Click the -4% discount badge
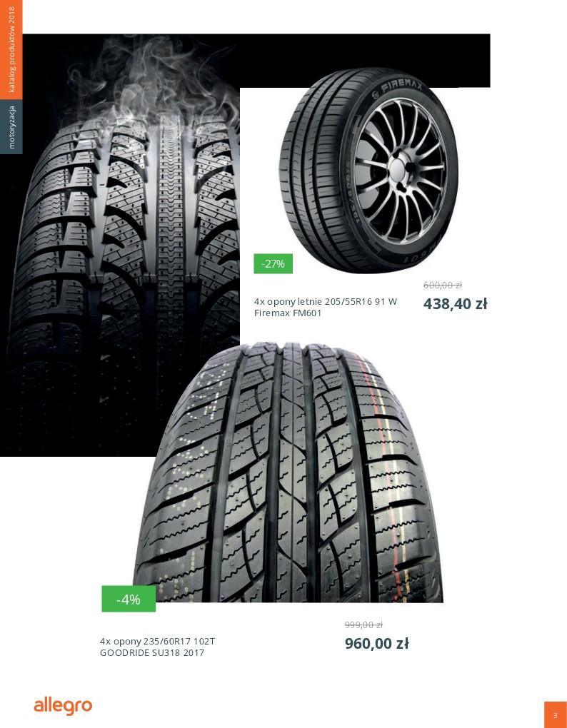The height and width of the screenshot is (728, 567). pyautogui.click(x=129, y=599)
